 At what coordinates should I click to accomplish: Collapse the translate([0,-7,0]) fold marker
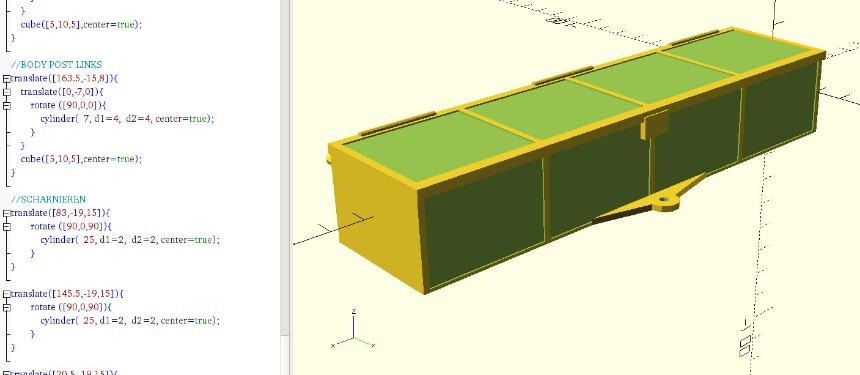point(7,92)
